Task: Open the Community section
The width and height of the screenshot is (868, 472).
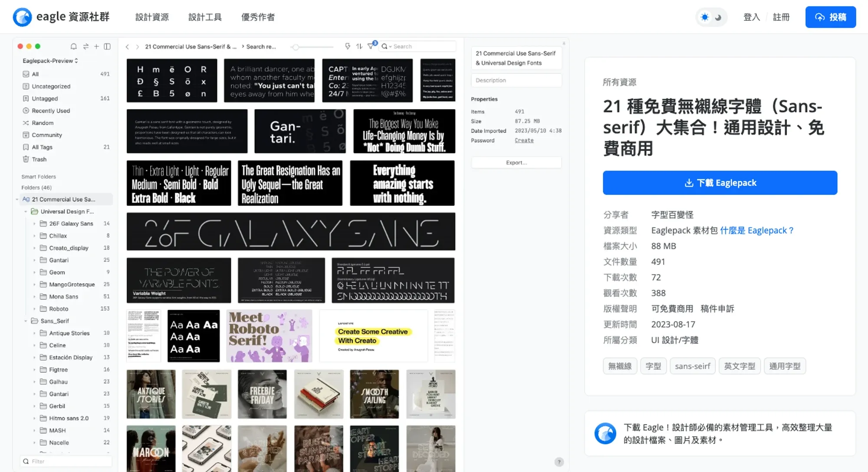Action: [x=66, y=135]
